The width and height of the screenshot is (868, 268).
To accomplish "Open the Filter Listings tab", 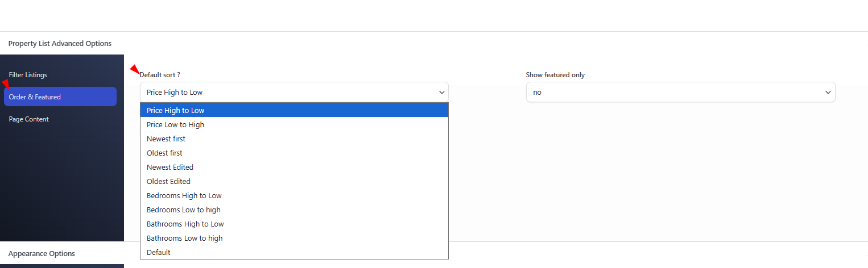I will point(28,75).
